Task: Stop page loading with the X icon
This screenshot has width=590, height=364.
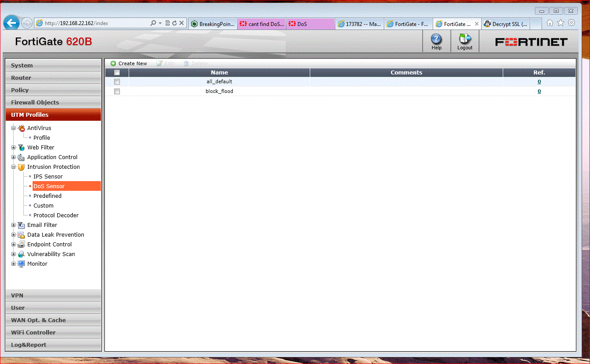Action: (181, 23)
